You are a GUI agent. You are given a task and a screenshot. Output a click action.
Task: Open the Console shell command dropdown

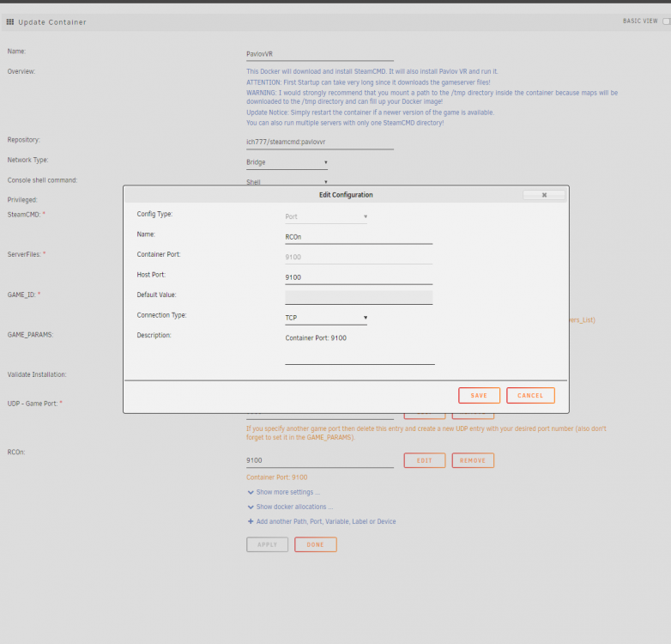(x=287, y=181)
